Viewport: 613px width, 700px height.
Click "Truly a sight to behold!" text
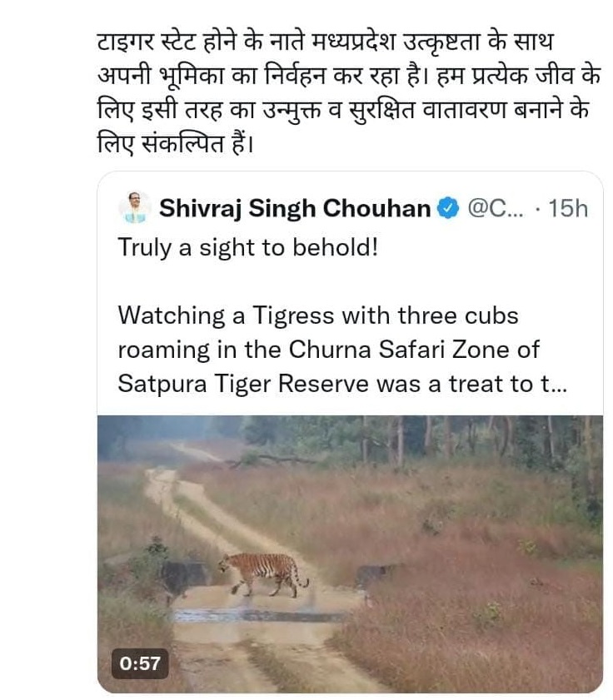click(x=247, y=247)
